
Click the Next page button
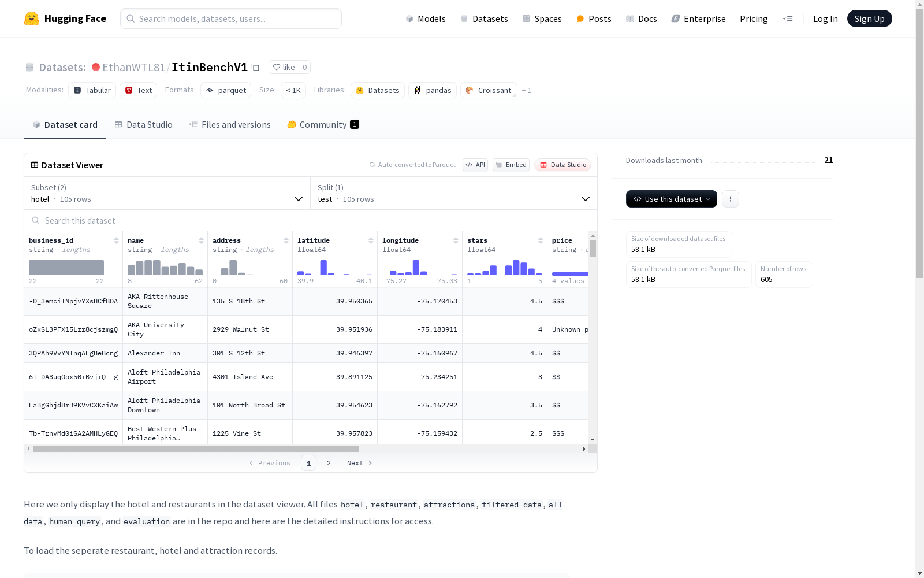tap(359, 463)
